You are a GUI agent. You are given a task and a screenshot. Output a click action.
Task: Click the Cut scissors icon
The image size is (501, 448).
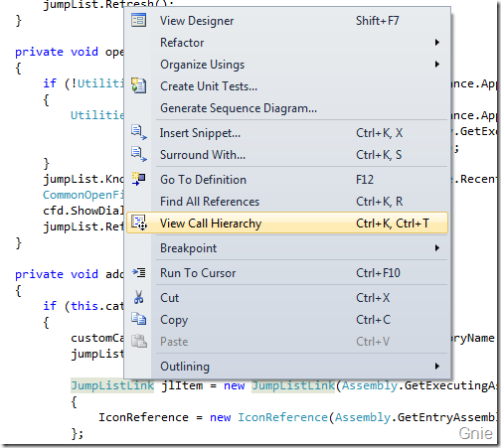point(138,297)
